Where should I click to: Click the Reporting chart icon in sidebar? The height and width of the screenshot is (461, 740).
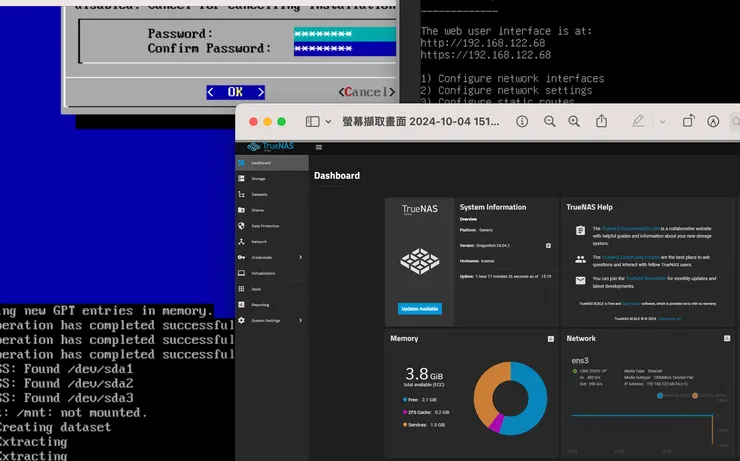coord(242,305)
